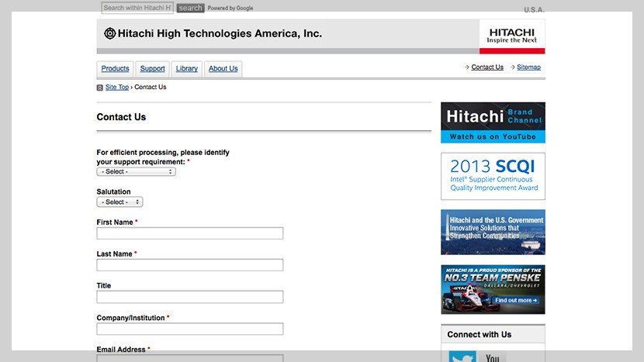Follow the Sitemap link
The height and width of the screenshot is (362, 644).
(x=528, y=67)
